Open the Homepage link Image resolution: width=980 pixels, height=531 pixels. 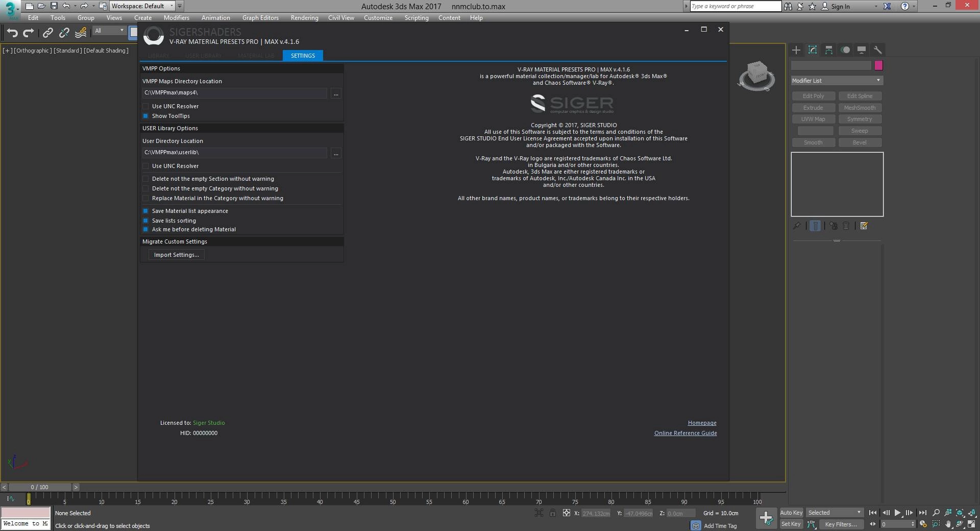pyautogui.click(x=702, y=423)
